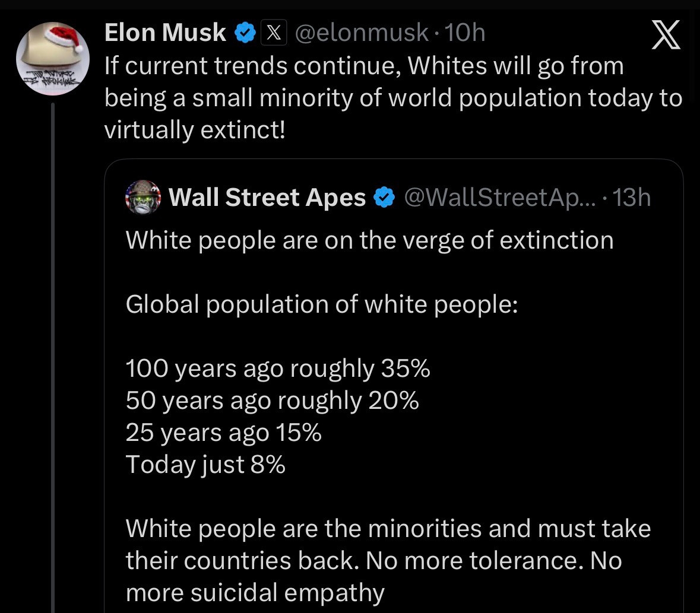
Task: Click the "Global population of white people:" line
Action: point(322,304)
